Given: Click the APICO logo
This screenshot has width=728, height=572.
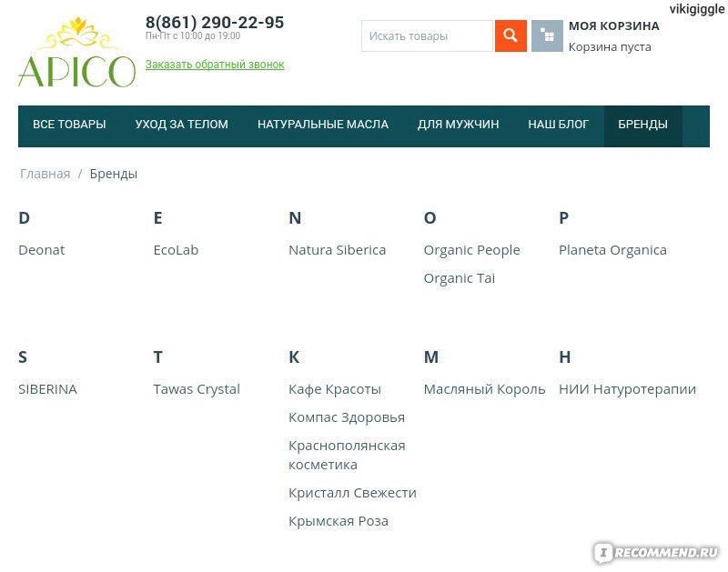Looking at the screenshot, I should tap(76, 52).
